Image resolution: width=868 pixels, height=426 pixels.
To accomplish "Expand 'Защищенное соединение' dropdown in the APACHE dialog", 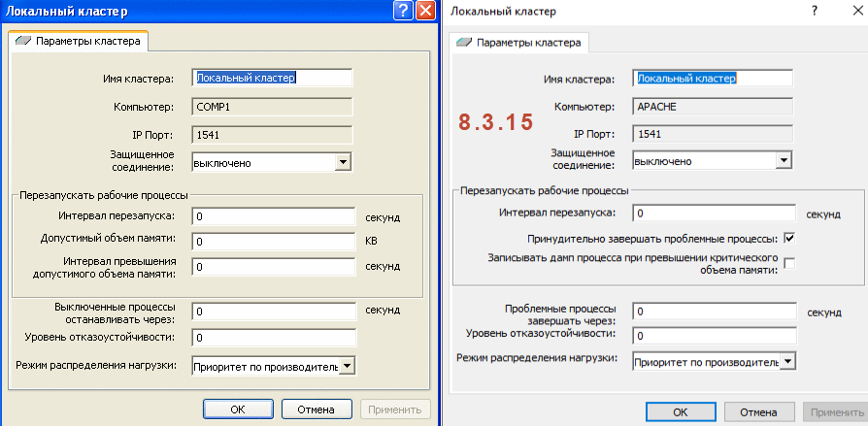I will [786, 161].
